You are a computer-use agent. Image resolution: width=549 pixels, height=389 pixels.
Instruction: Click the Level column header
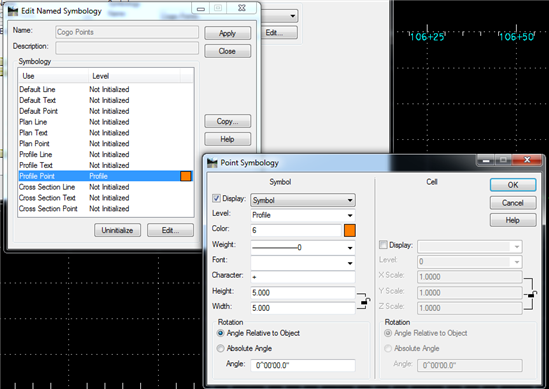(x=134, y=76)
